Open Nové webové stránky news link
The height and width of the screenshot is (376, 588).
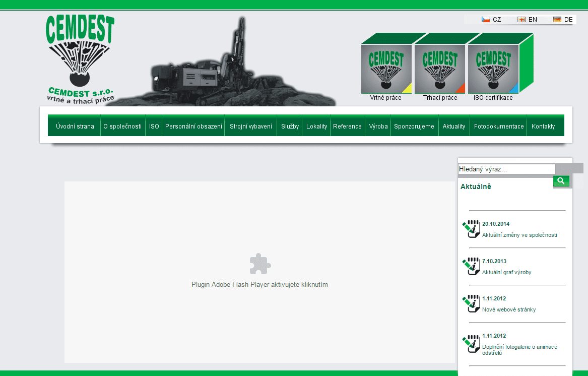coord(509,309)
